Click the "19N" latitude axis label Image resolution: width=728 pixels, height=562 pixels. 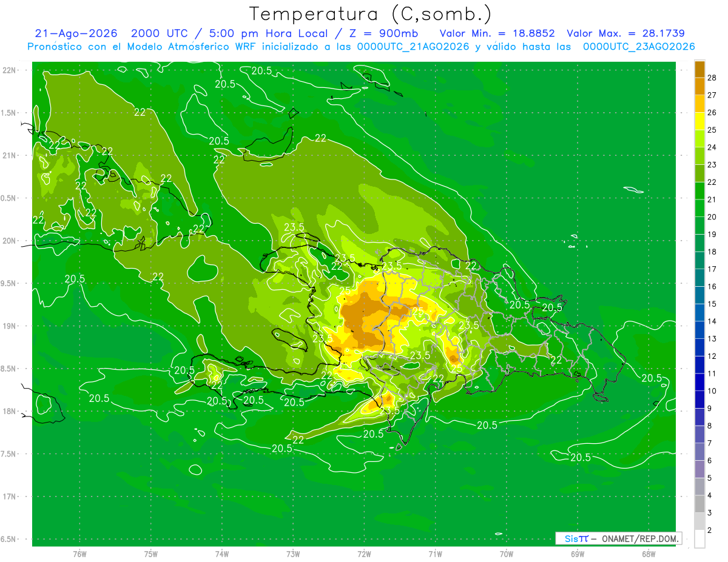(x=10, y=326)
